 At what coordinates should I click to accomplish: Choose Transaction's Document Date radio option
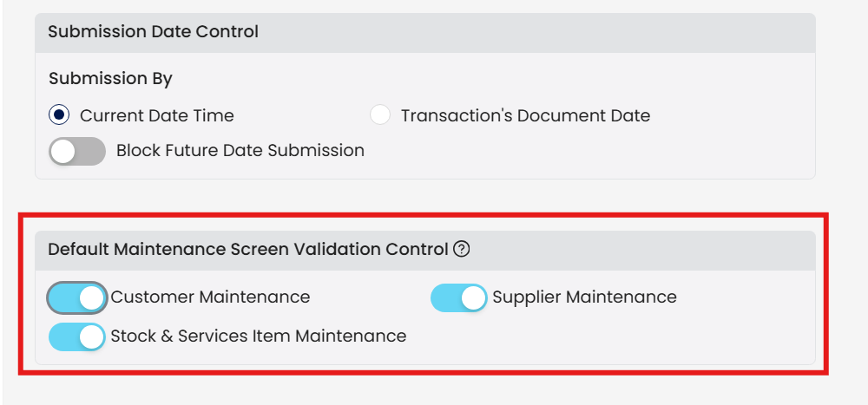click(380, 115)
